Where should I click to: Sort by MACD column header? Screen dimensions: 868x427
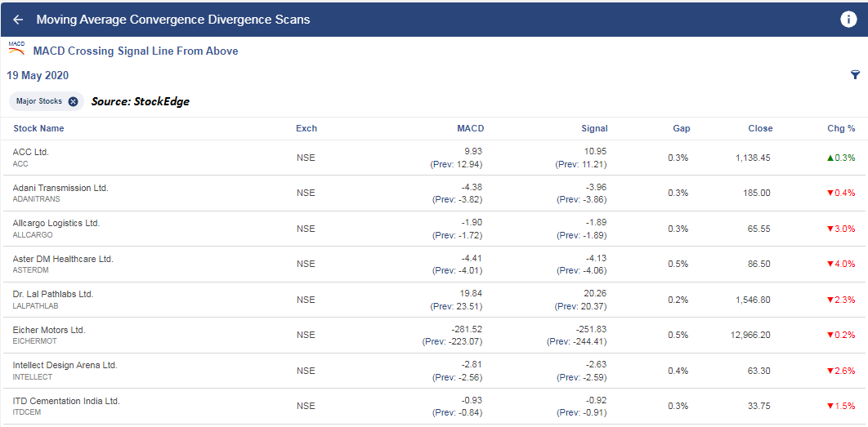(x=471, y=128)
